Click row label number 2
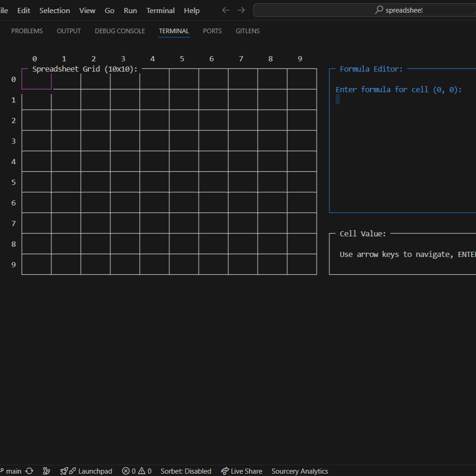The width and height of the screenshot is (476, 476). pyautogui.click(x=14, y=120)
